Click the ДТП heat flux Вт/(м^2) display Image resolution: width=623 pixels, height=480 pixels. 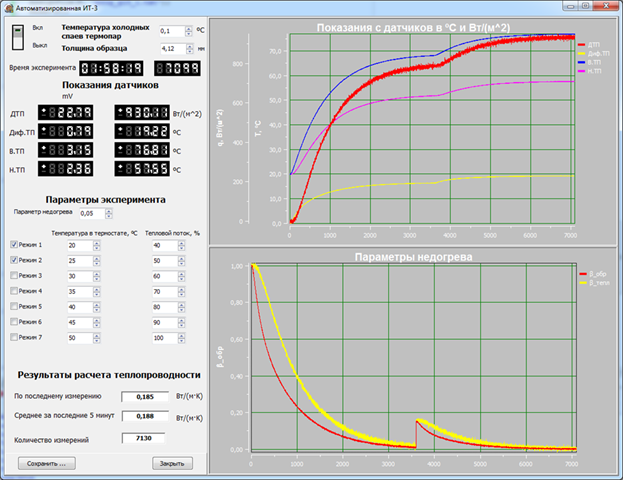click(x=142, y=113)
